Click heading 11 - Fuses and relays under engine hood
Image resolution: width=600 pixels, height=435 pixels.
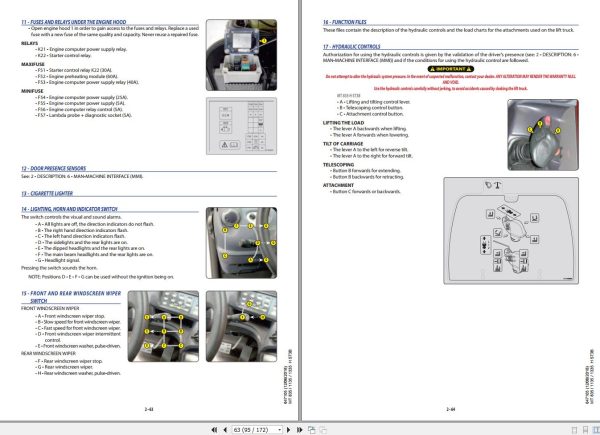(x=73, y=22)
